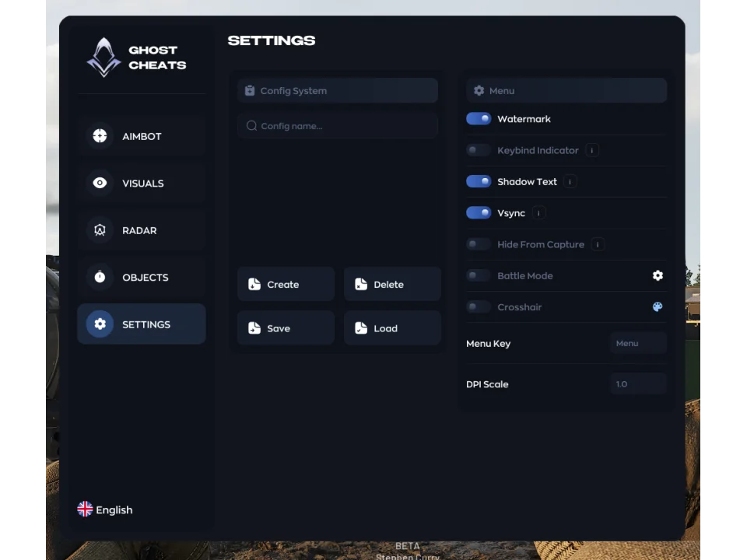Click the Aimbot crosshair icon
This screenshot has width=747, height=560.
[100, 136]
